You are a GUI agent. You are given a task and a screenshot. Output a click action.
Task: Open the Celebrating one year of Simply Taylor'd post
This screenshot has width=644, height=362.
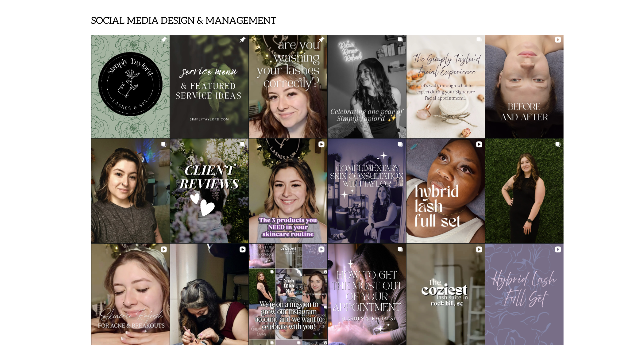[367, 86]
